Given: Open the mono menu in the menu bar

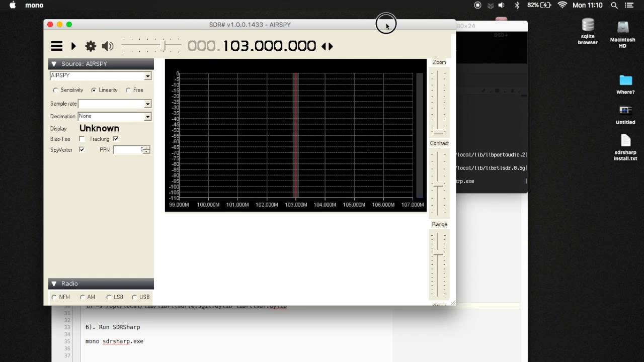Looking at the screenshot, I should point(34,5).
